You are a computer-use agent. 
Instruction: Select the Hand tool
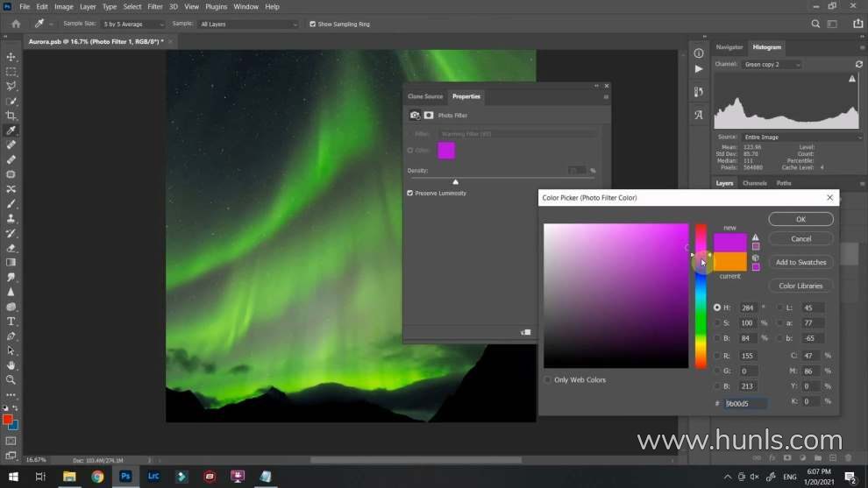pos(11,365)
